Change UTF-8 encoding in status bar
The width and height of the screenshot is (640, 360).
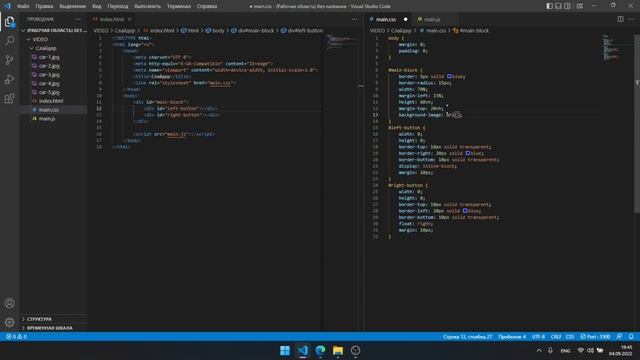(x=538, y=337)
